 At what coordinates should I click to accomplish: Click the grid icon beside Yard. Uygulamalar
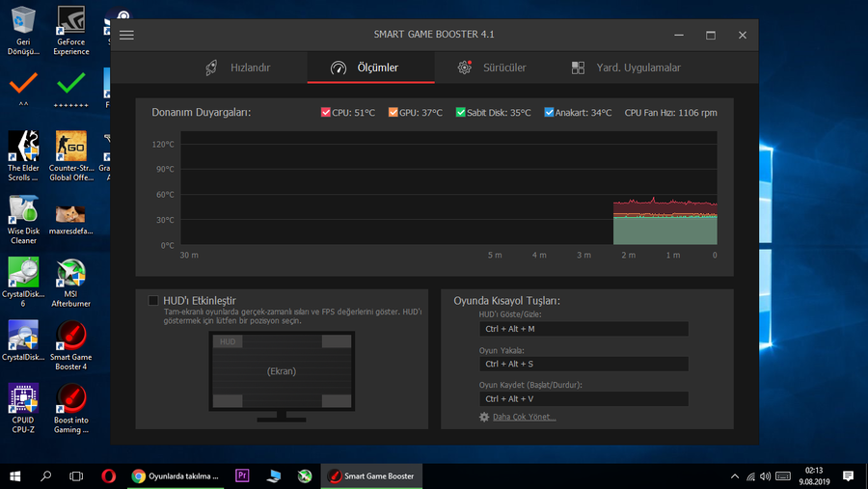[578, 68]
